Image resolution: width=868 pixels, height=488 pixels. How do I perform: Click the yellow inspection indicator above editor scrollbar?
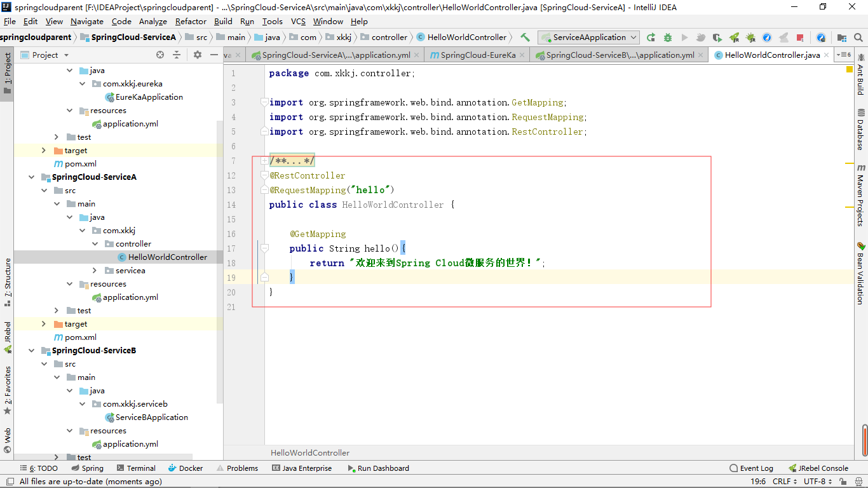click(x=849, y=69)
